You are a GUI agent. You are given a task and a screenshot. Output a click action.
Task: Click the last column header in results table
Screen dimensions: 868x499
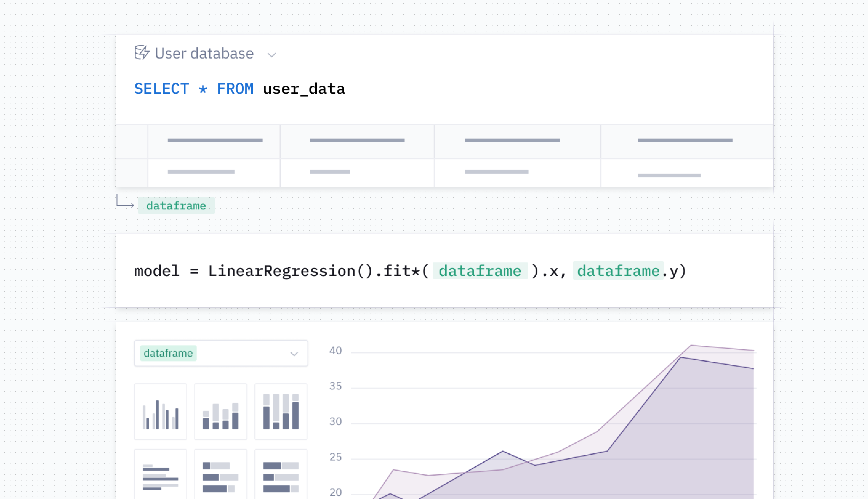[685, 140]
